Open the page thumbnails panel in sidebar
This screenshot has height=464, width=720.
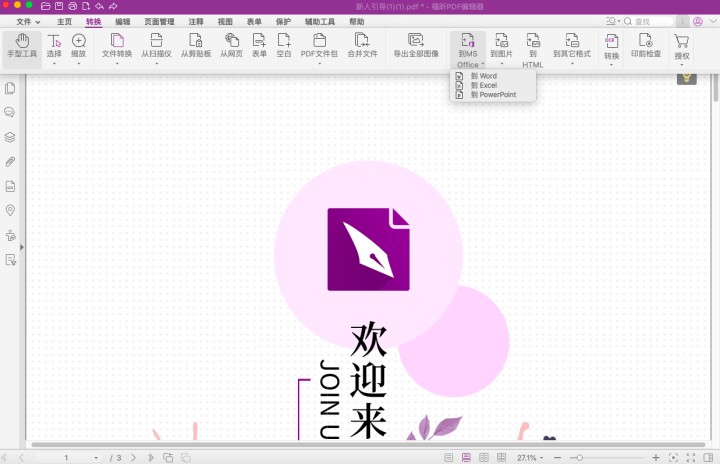tap(11, 89)
